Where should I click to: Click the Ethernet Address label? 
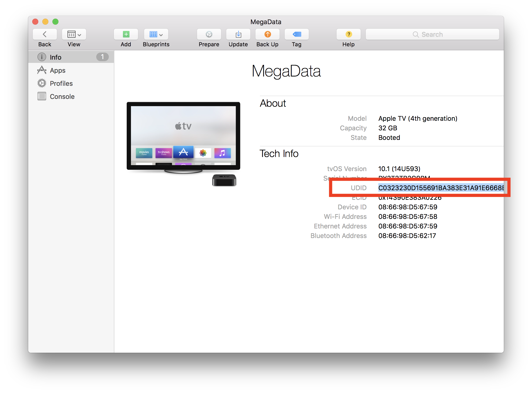pyautogui.click(x=340, y=226)
